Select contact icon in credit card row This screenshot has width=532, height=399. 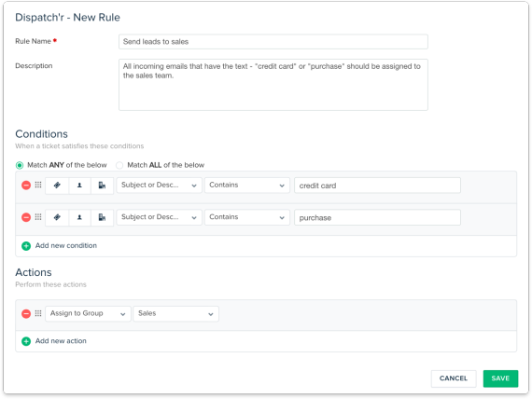pos(79,186)
